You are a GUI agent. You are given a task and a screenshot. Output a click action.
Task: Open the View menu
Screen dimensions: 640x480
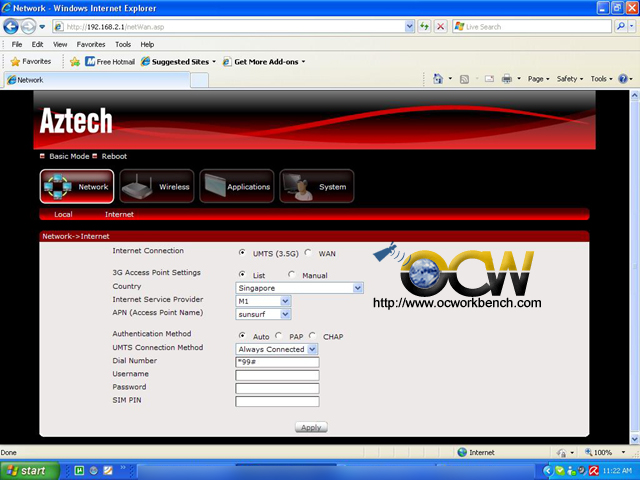(60, 44)
